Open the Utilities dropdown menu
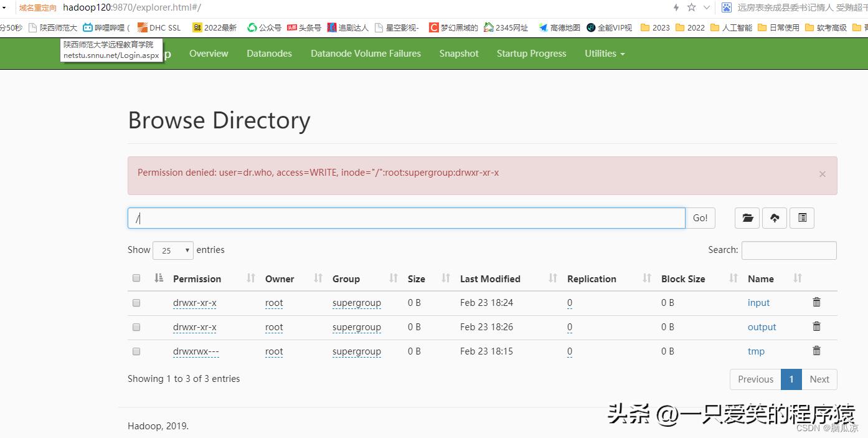 [x=603, y=54]
